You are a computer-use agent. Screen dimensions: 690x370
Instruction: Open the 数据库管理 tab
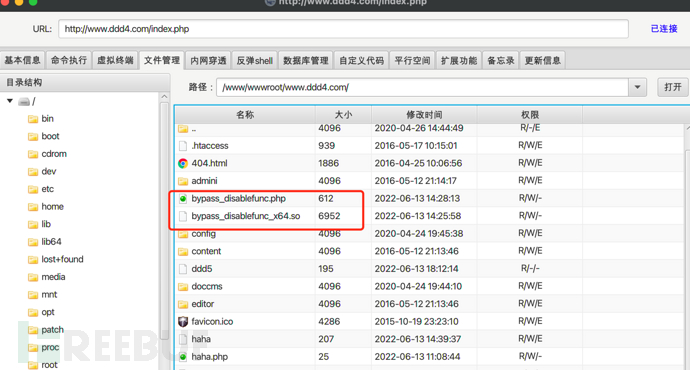pos(306,60)
